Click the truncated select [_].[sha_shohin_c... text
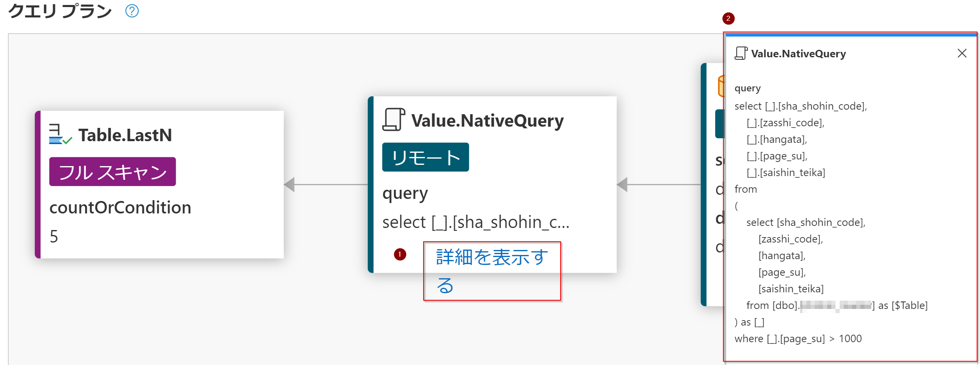The width and height of the screenshot is (980, 365). pyautogui.click(x=476, y=222)
